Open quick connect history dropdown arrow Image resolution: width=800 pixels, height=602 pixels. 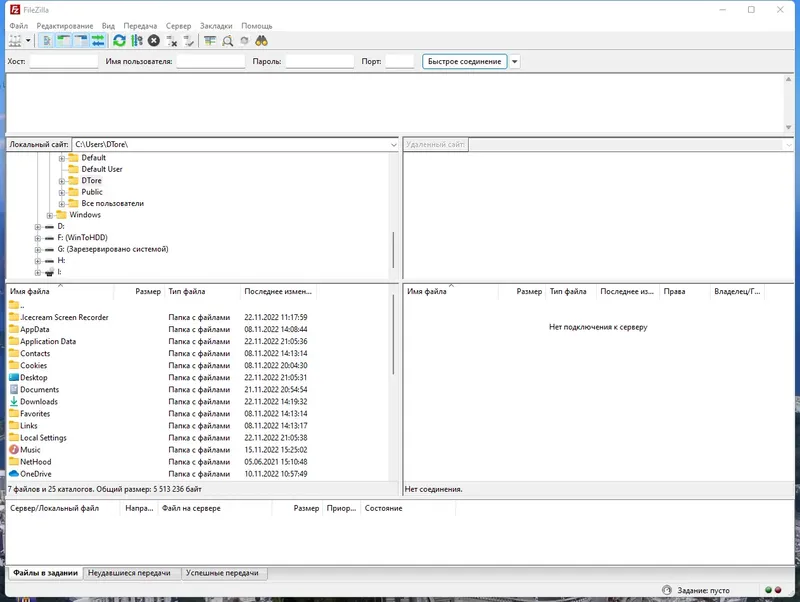514,62
